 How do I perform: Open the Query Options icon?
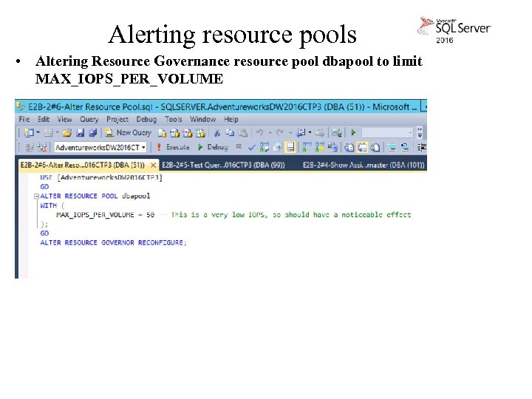click(x=278, y=147)
